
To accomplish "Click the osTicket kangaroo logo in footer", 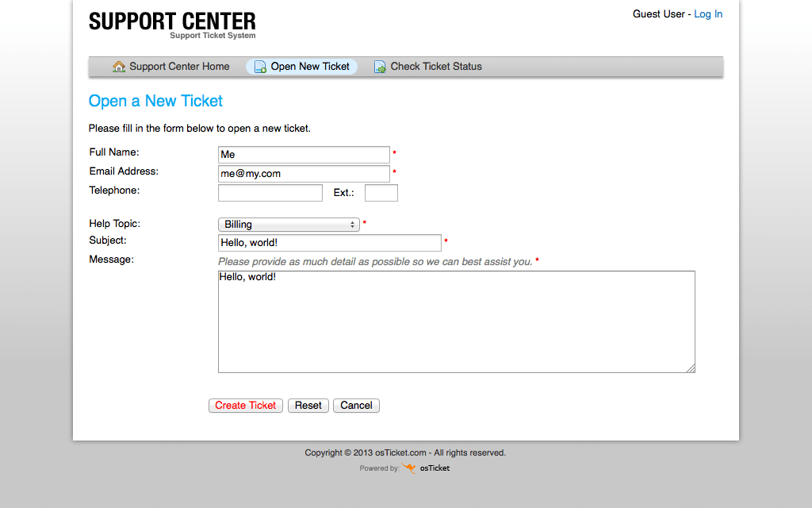I will coord(409,468).
